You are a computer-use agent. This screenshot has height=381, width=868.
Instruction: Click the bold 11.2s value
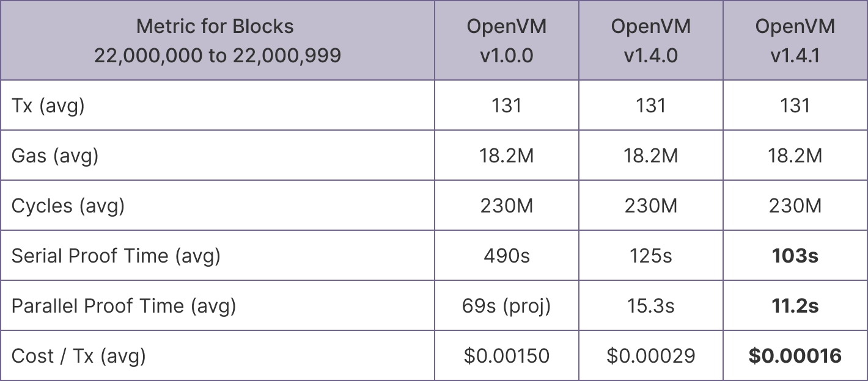(795, 306)
